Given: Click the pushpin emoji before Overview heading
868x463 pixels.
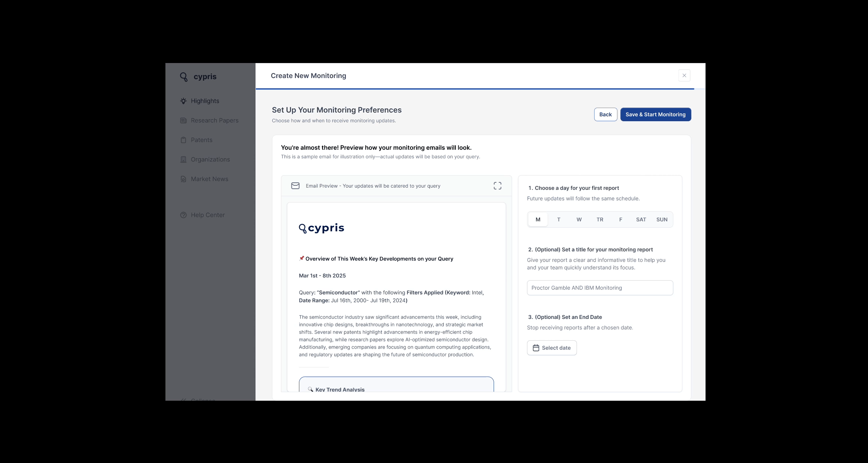Looking at the screenshot, I should pos(302,258).
